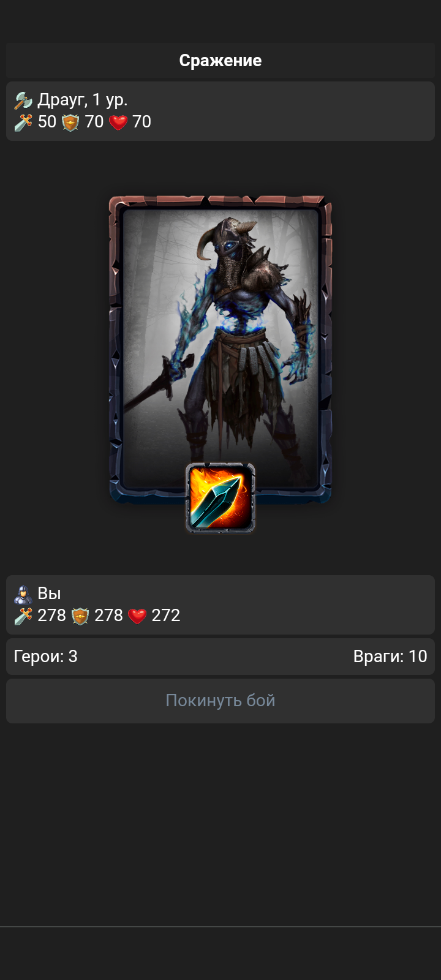Click the fiery crystal blade skill icon

click(x=221, y=497)
